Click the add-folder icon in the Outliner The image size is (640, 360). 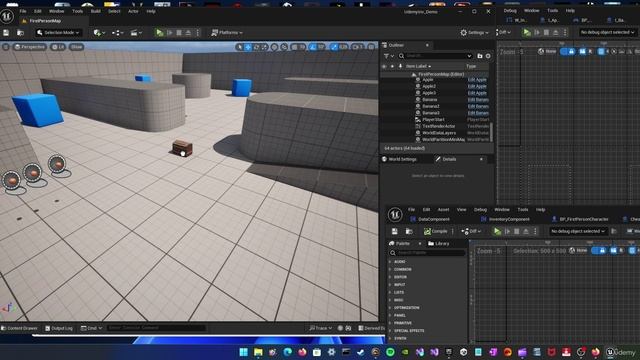click(x=480, y=56)
